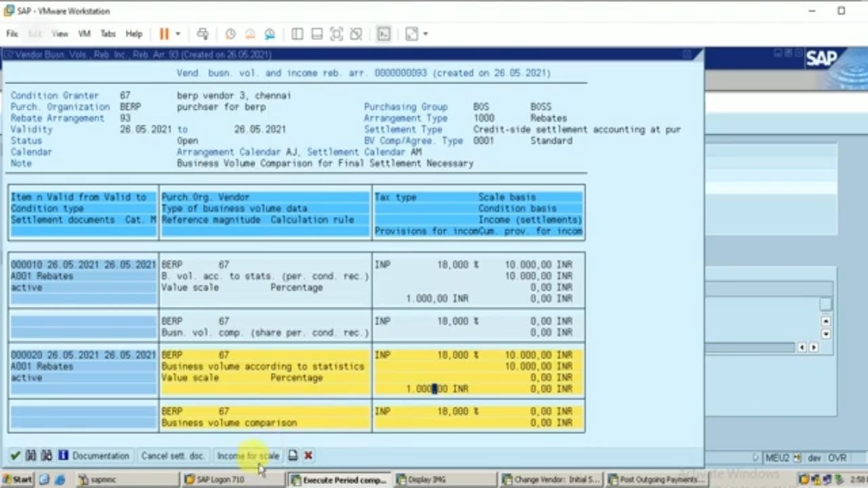Open the Tabs menu
Screen dimensions: 868x488
point(108,34)
